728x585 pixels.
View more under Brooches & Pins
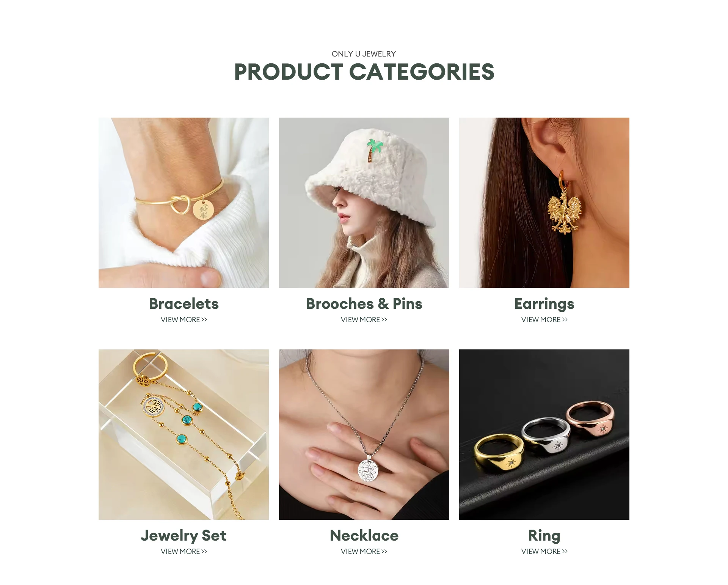(x=364, y=319)
